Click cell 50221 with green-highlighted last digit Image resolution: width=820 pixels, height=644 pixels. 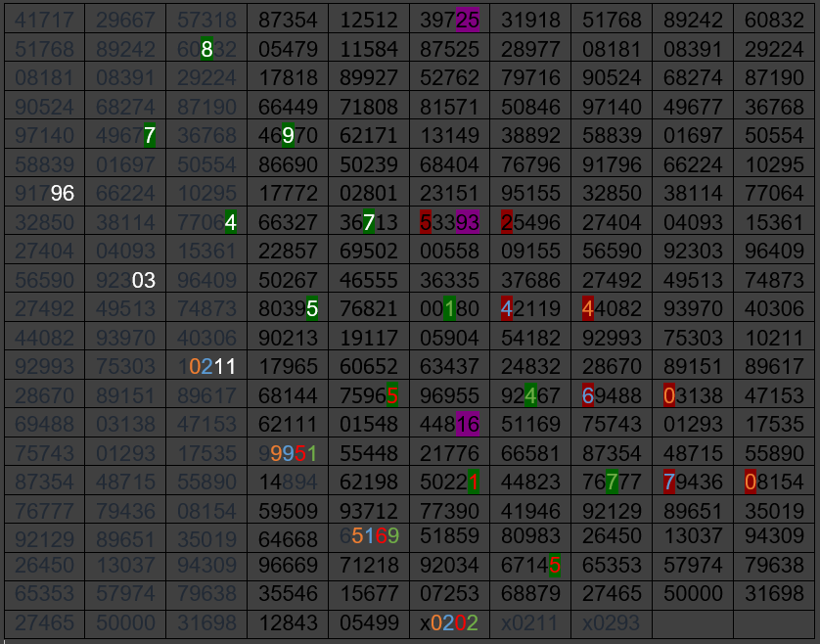click(x=448, y=482)
